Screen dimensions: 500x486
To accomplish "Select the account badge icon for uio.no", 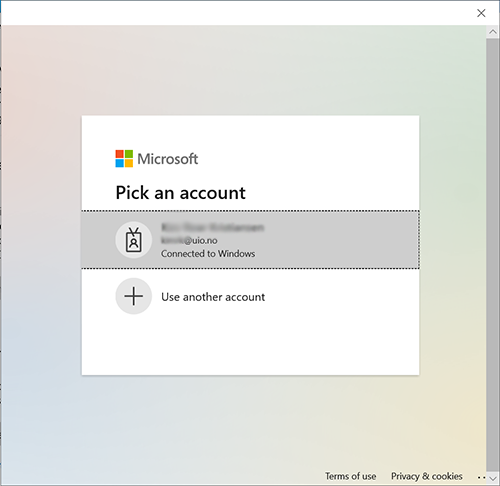I will click(134, 240).
